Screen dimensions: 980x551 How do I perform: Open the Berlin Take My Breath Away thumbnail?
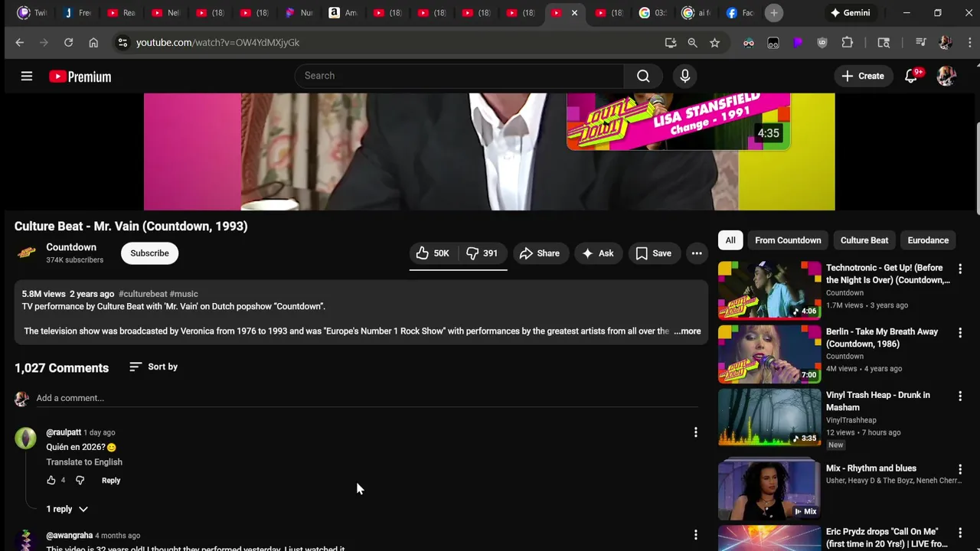(769, 354)
